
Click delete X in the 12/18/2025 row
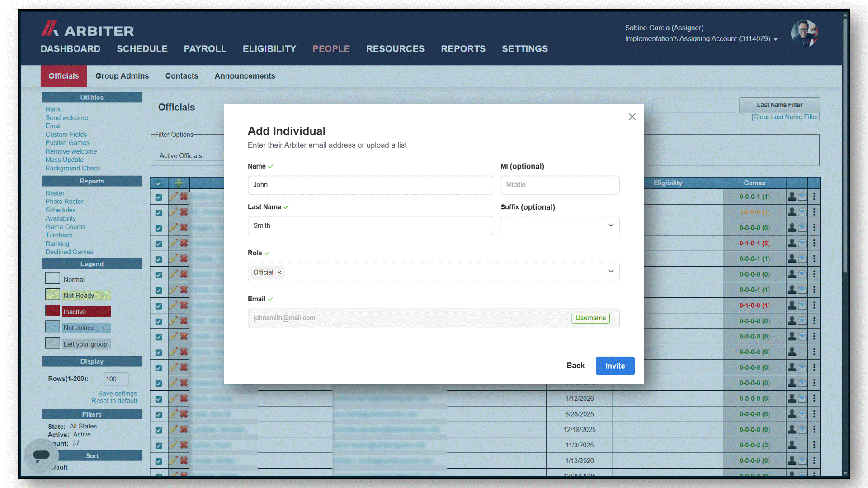(184, 430)
